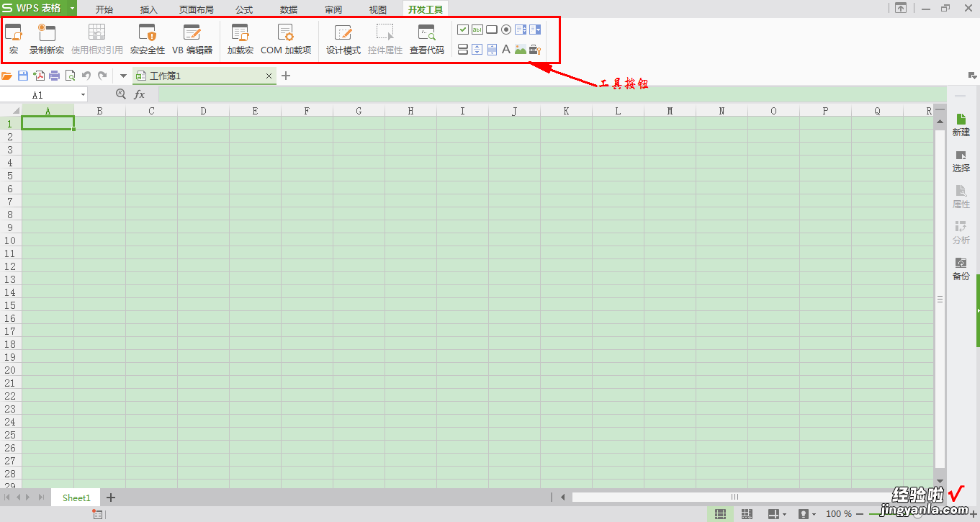
Task: Insert a label (A) control
Action: pos(506,50)
